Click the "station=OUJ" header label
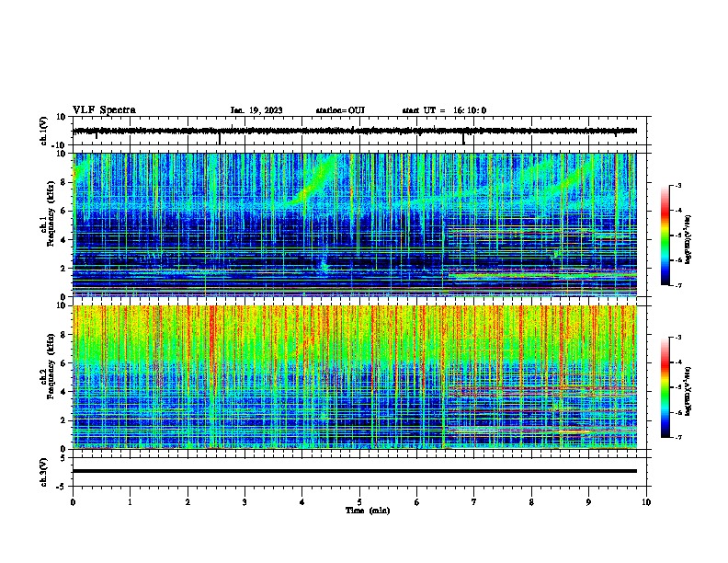 pos(340,110)
